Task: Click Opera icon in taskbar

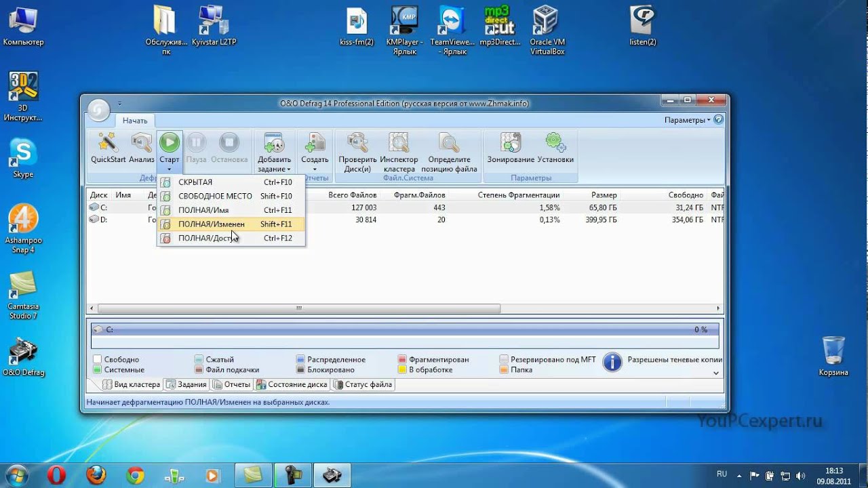Action: coord(56,474)
